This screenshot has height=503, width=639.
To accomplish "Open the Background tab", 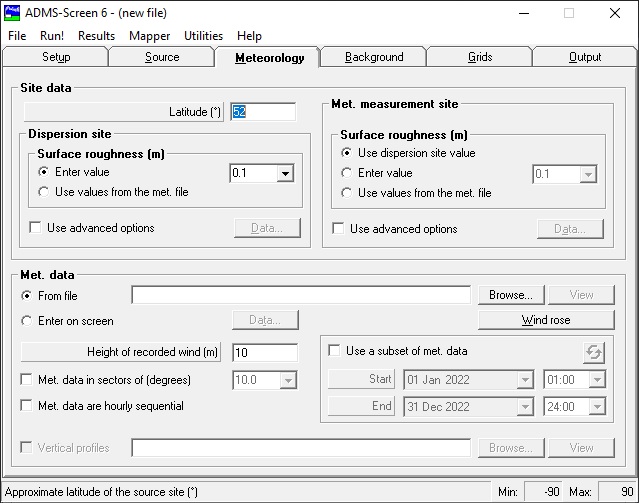I will (374, 57).
